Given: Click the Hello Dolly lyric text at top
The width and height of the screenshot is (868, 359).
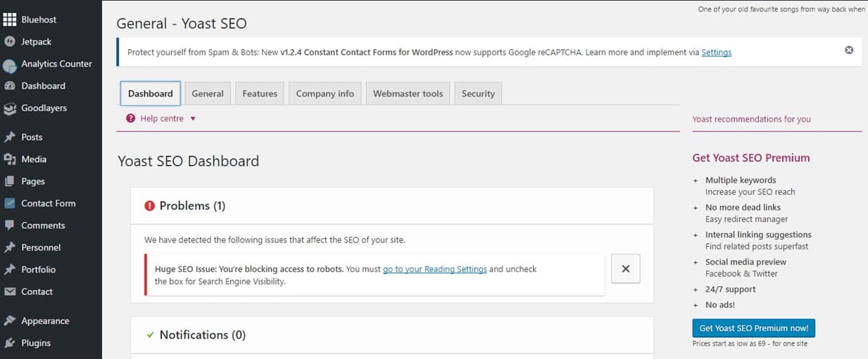Looking at the screenshot, I should point(781,10).
